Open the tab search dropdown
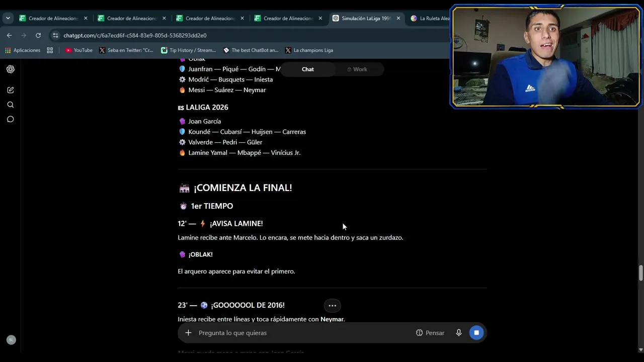Screen dimensions: 644x362 (8, 18)
